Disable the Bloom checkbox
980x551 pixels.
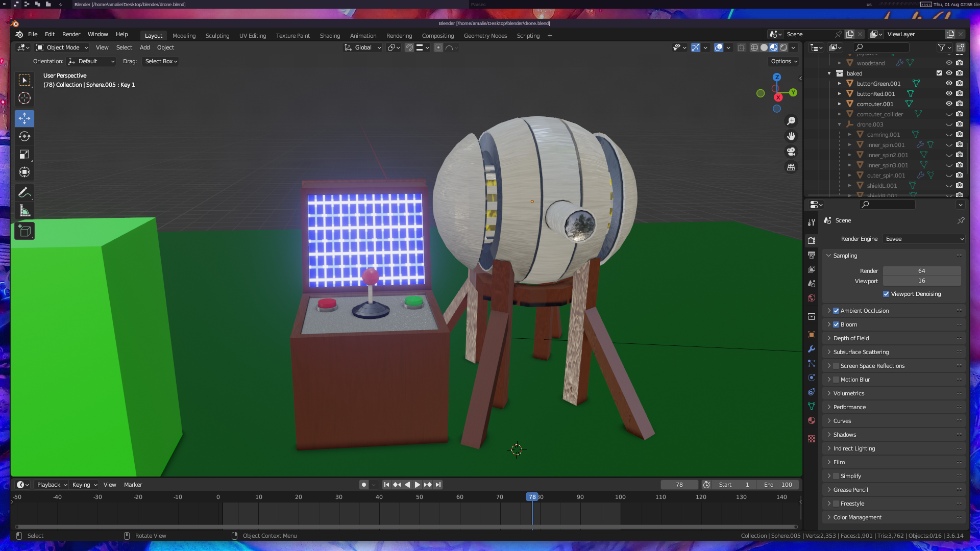pos(836,324)
